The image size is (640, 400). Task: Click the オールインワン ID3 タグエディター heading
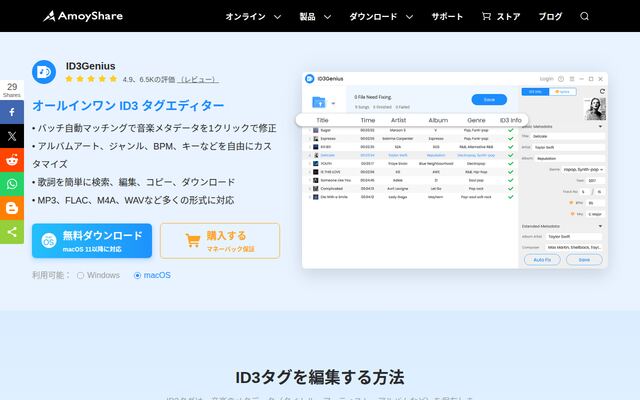[128, 106]
